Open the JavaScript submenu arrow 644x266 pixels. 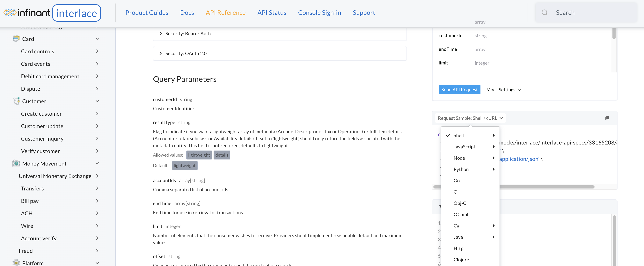coord(494,146)
